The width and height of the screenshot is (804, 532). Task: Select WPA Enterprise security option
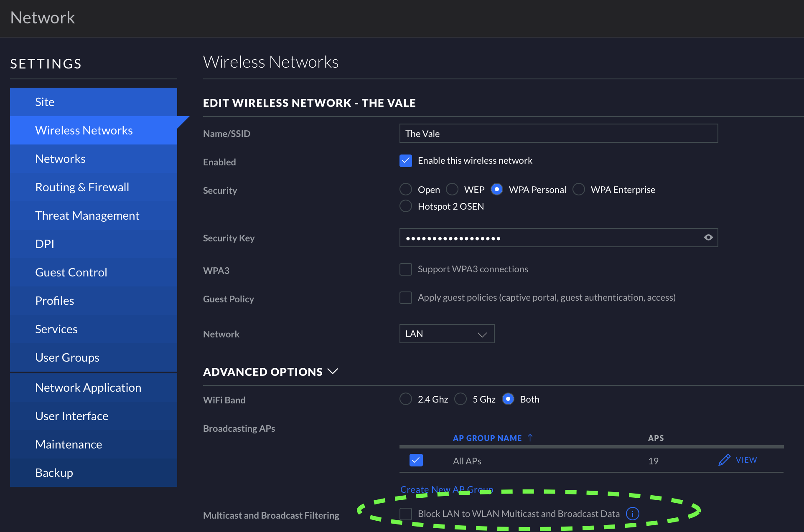pyautogui.click(x=579, y=190)
